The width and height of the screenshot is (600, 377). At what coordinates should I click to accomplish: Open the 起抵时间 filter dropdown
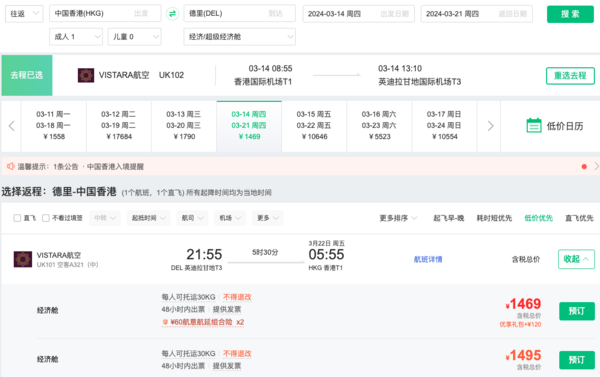pyautogui.click(x=148, y=218)
